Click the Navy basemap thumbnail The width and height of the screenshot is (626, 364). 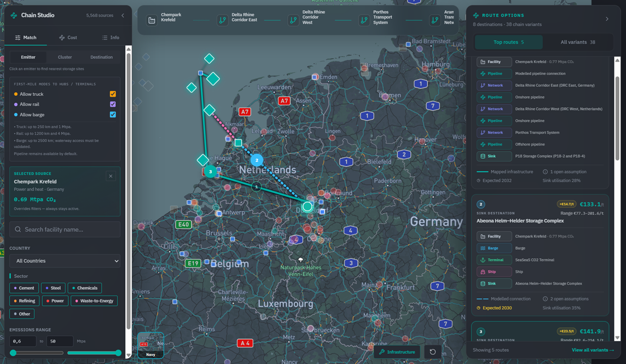click(151, 345)
